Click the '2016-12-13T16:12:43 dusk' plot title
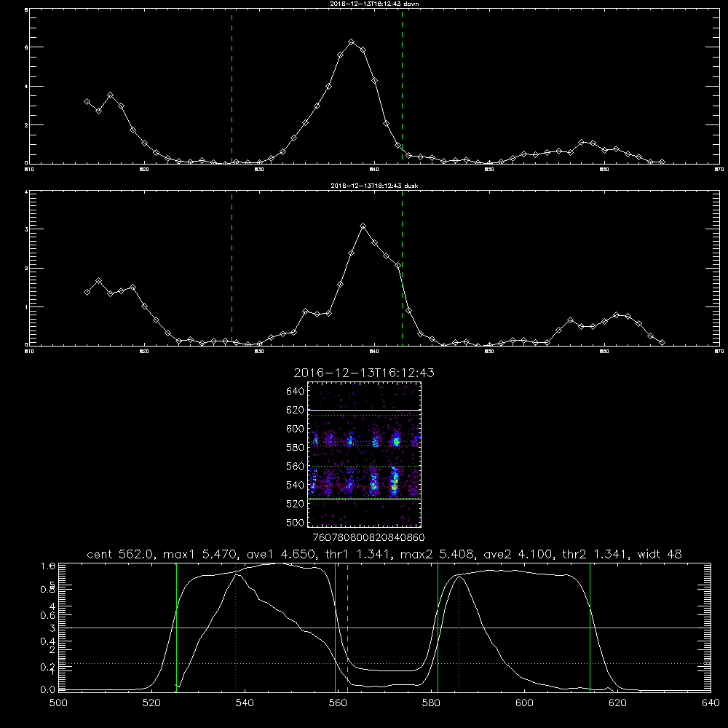The height and width of the screenshot is (728, 728). (374, 186)
